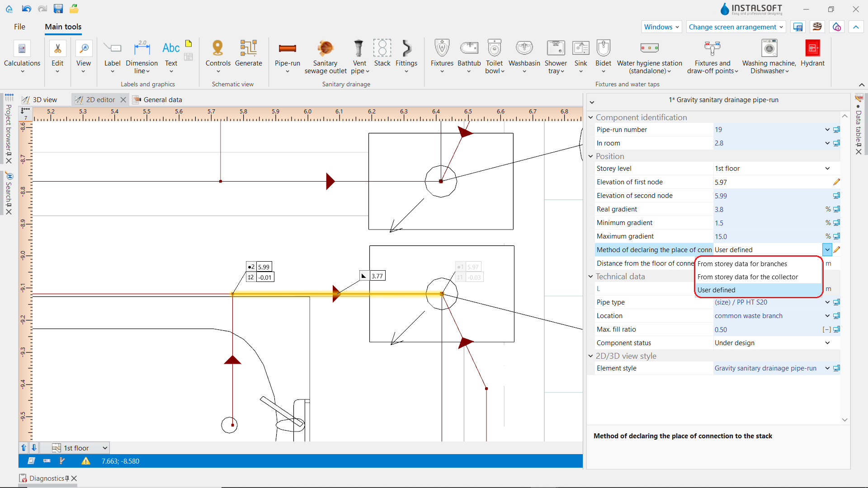Click the warning triangle in status bar
868x488 pixels.
click(85, 461)
